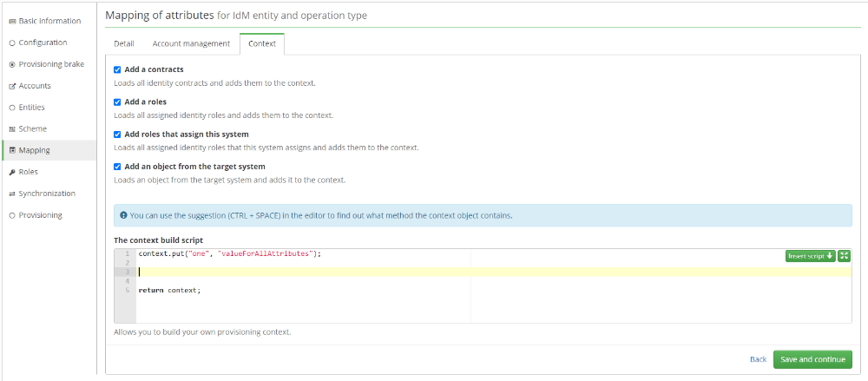Go to Provisioning in the sidebar
This screenshot has height=381, width=868.
pyautogui.click(x=41, y=215)
